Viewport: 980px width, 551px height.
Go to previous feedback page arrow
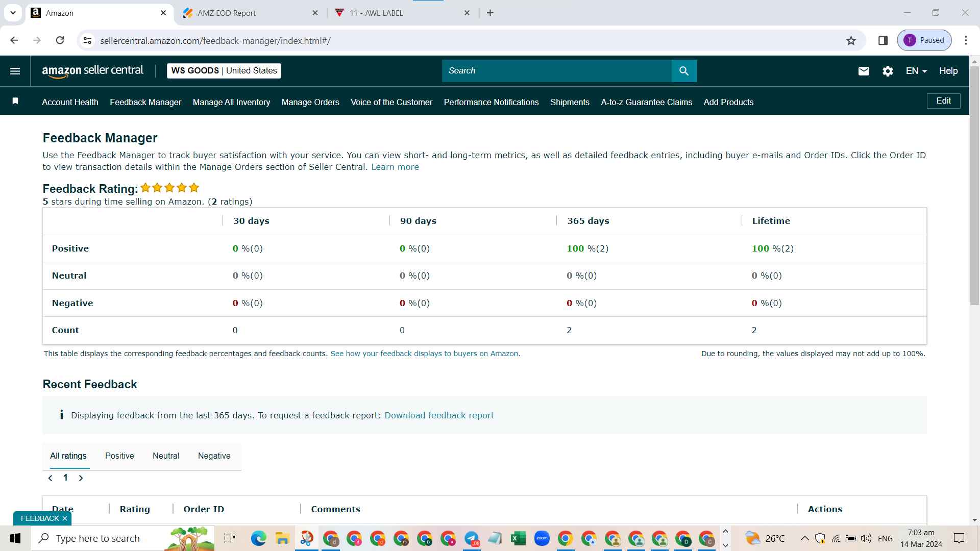(50, 478)
